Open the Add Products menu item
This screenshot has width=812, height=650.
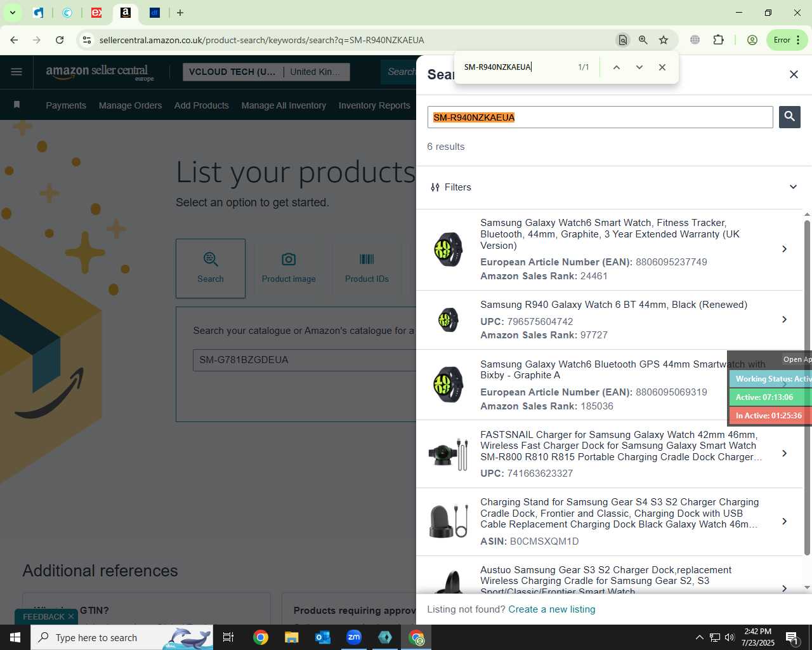[x=202, y=105]
